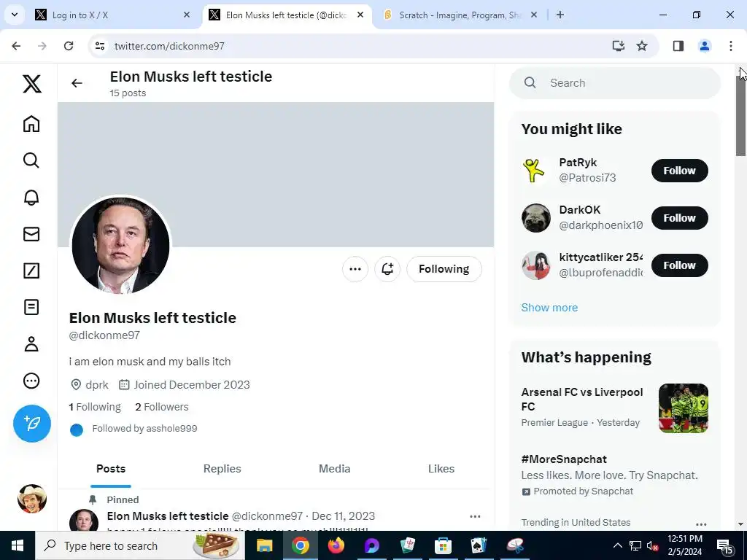This screenshot has height=560, width=747.
Task: Close the Scratch tab
Action: [534, 15]
